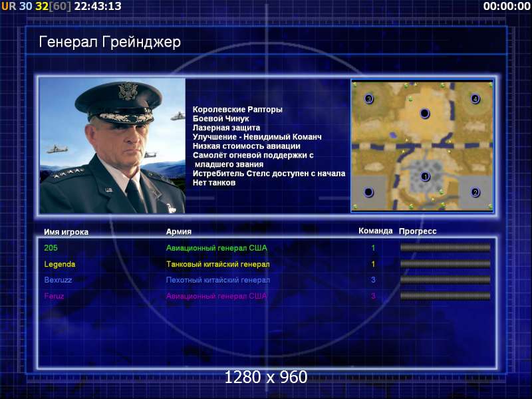Screen dimensions: 532x399
Task: Click the progress bar for player Feruz
Action: 445,296
